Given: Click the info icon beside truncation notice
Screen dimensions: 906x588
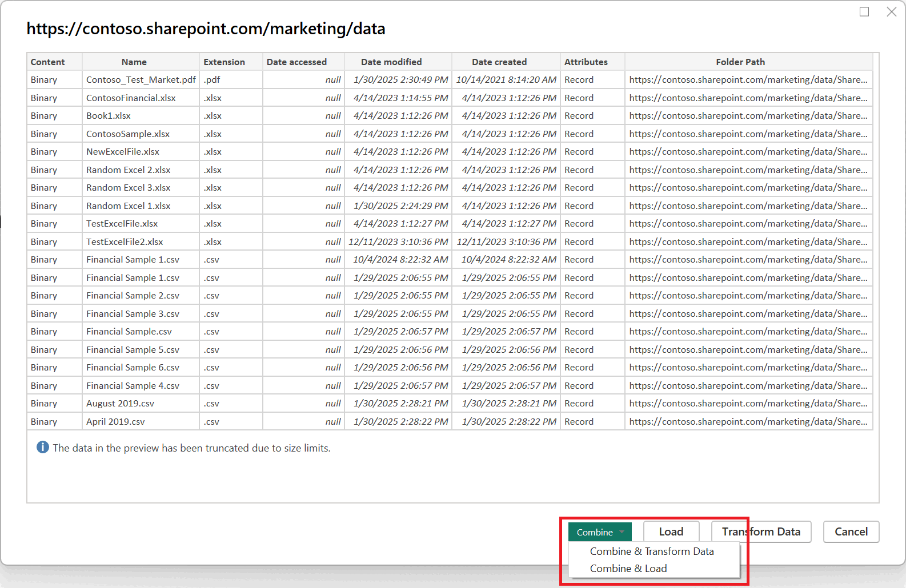Looking at the screenshot, I should [x=43, y=448].
